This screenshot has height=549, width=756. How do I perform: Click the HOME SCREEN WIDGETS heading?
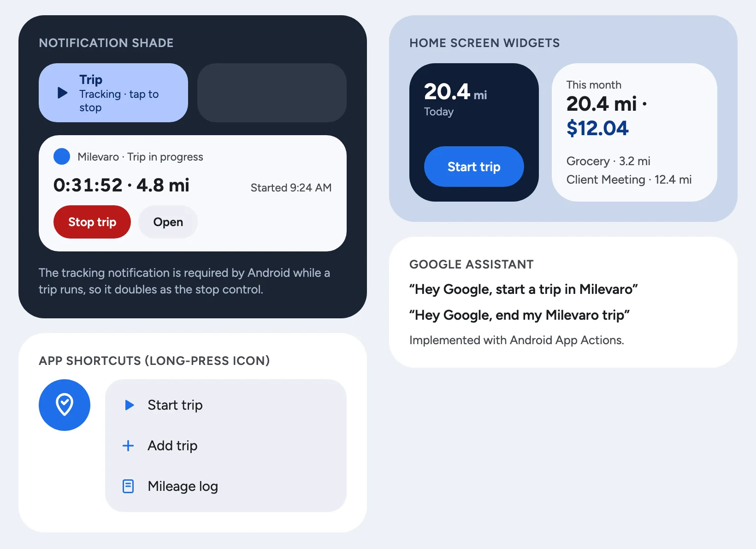(484, 43)
